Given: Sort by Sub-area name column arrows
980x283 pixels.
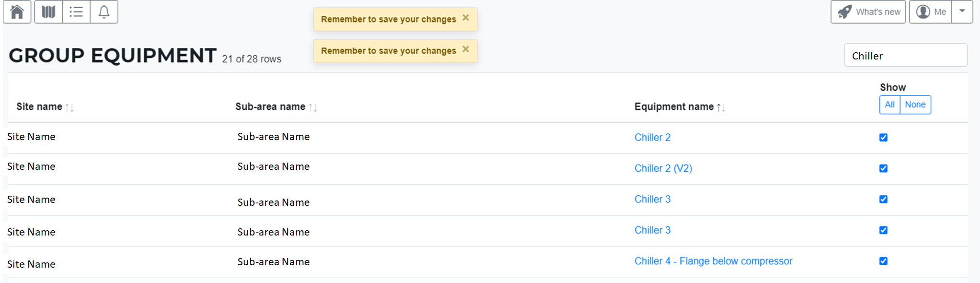Looking at the screenshot, I should click(x=313, y=107).
